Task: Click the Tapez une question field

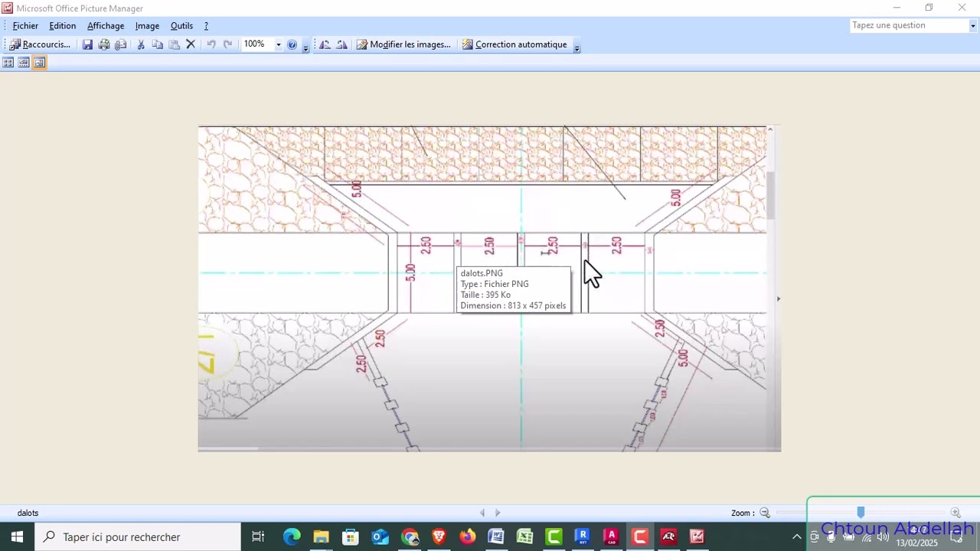Action: coord(909,25)
